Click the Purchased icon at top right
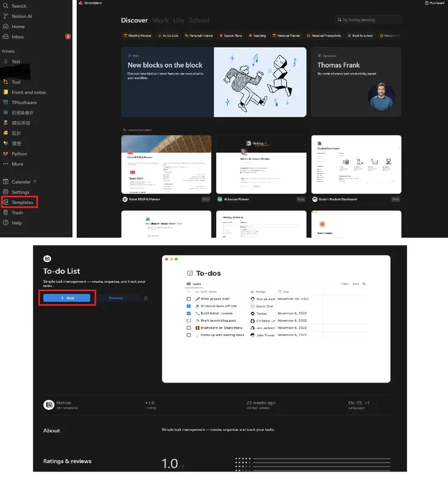 point(427,3)
